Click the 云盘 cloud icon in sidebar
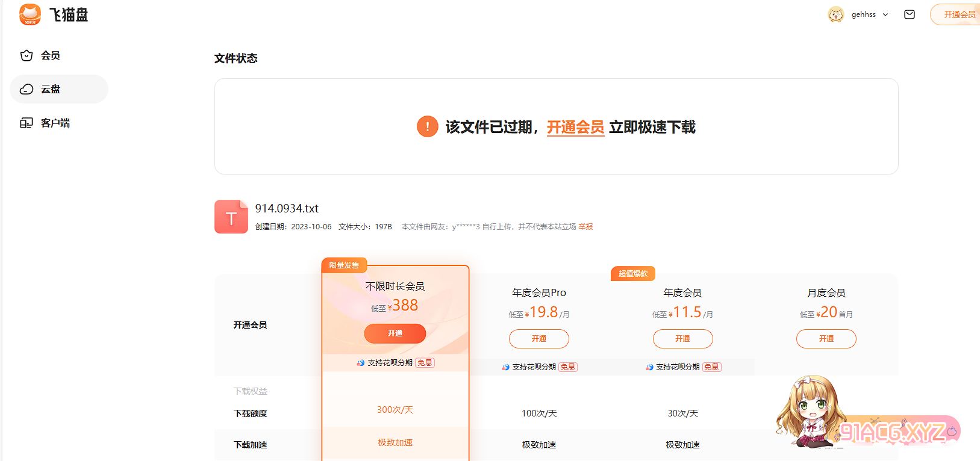The height and width of the screenshot is (461, 980). click(27, 89)
